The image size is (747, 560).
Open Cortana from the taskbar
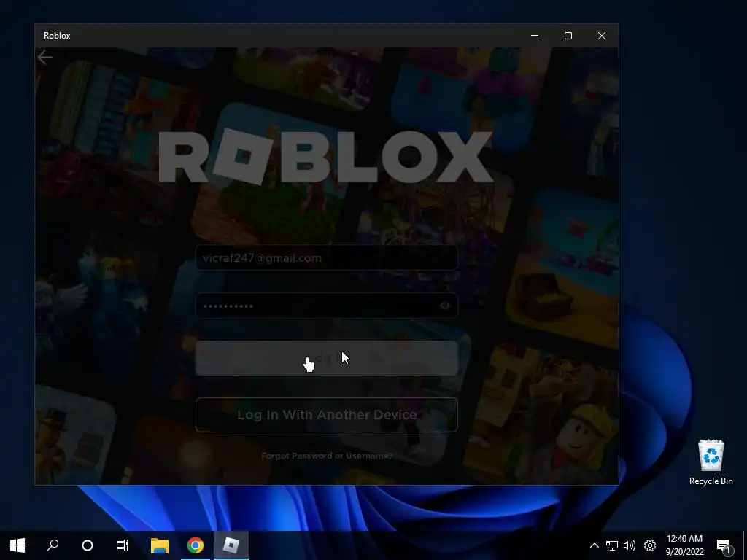pyautogui.click(x=88, y=545)
